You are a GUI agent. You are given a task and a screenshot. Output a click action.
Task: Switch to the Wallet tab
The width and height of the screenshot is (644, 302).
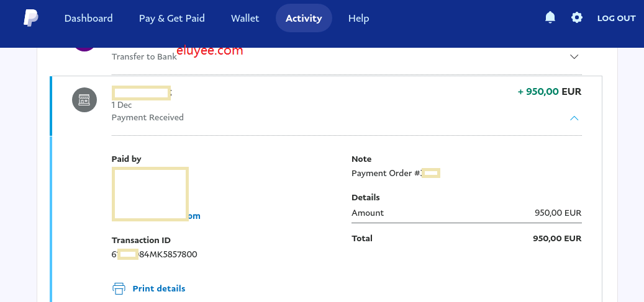(245, 18)
